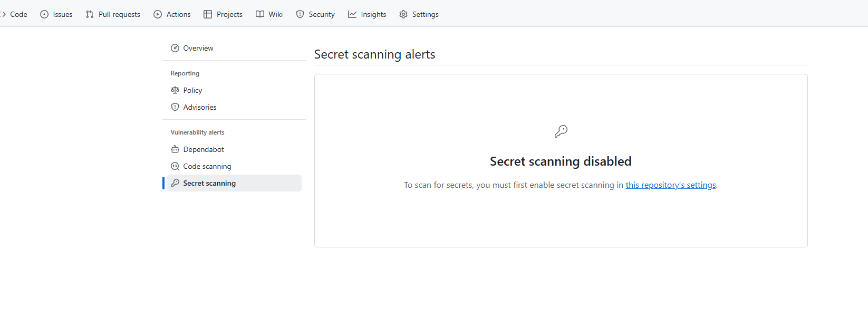Image resolution: width=868 pixels, height=335 pixels.
Task: Click the Insights graph icon
Action: click(352, 14)
